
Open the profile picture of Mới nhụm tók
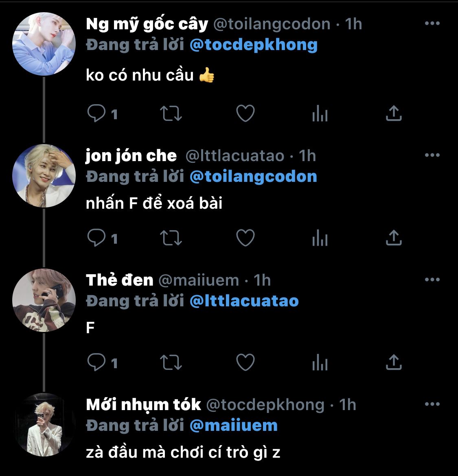pos(44,425)
